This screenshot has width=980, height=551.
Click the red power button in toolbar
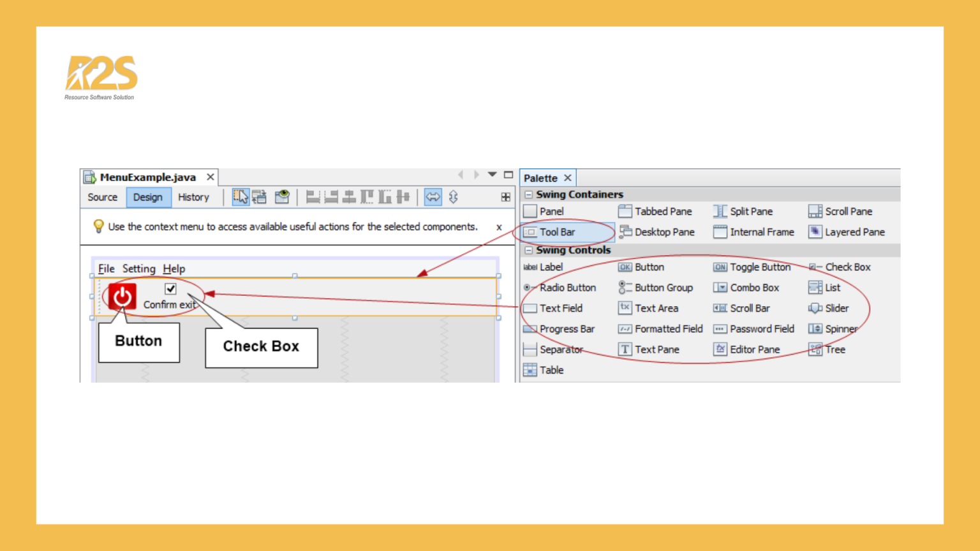[x=122, y=297]
